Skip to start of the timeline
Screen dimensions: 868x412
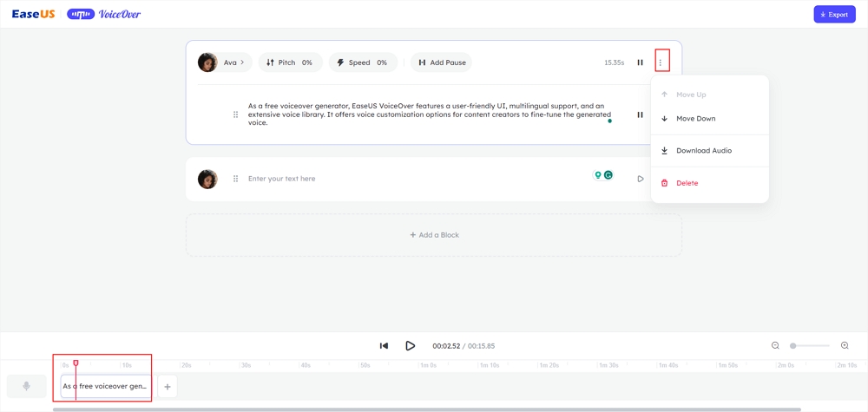pos(384,345)
